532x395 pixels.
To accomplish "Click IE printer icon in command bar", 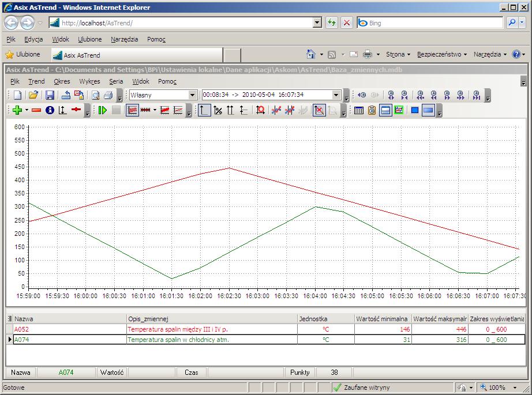I will pyautogui.click(x=367, y=54).
